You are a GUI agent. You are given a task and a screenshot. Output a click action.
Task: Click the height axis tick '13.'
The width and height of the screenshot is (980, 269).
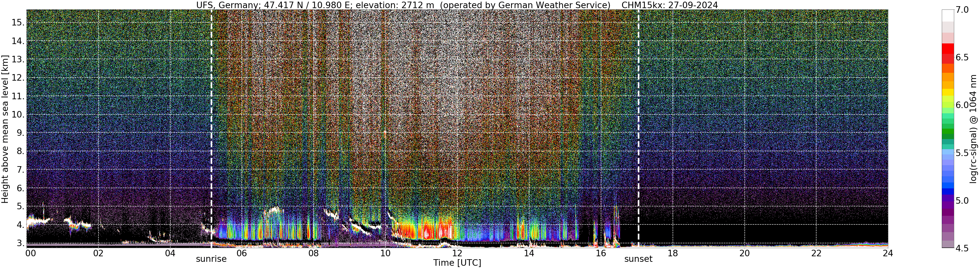point(18,59)
